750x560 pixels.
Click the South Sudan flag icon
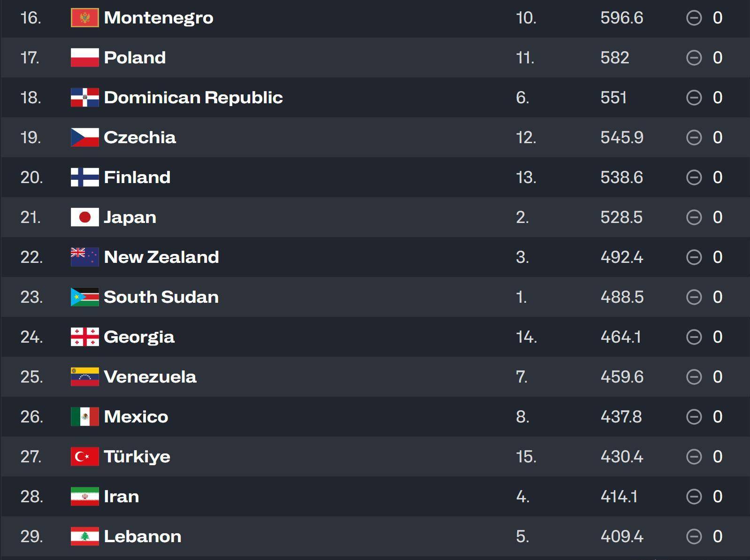pos(84,297)
